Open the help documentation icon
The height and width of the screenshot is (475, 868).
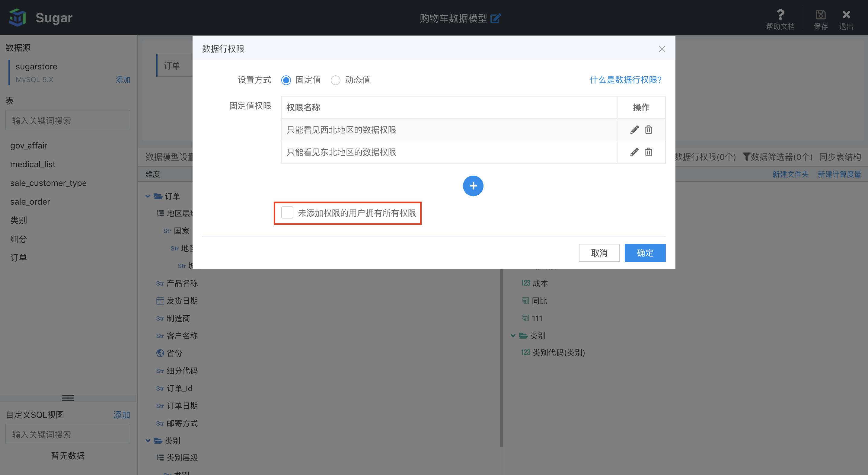pyautogui.click(x=780, y=14)
